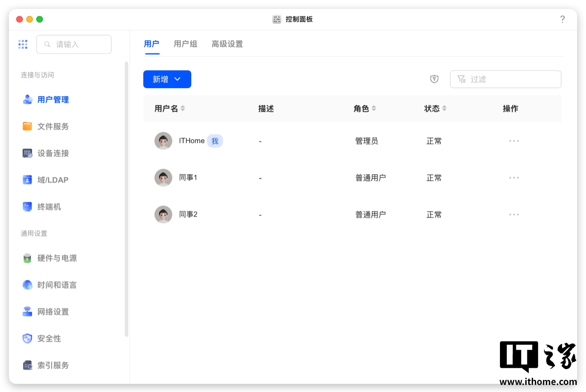Focus the 请输入 search field

(74, 44)
